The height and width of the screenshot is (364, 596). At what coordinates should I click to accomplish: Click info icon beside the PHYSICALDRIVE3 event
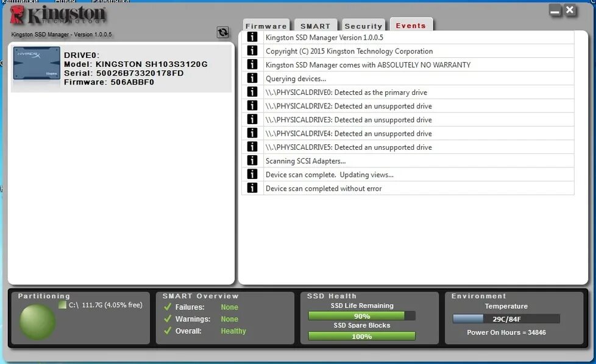click(x=252, y=119)
